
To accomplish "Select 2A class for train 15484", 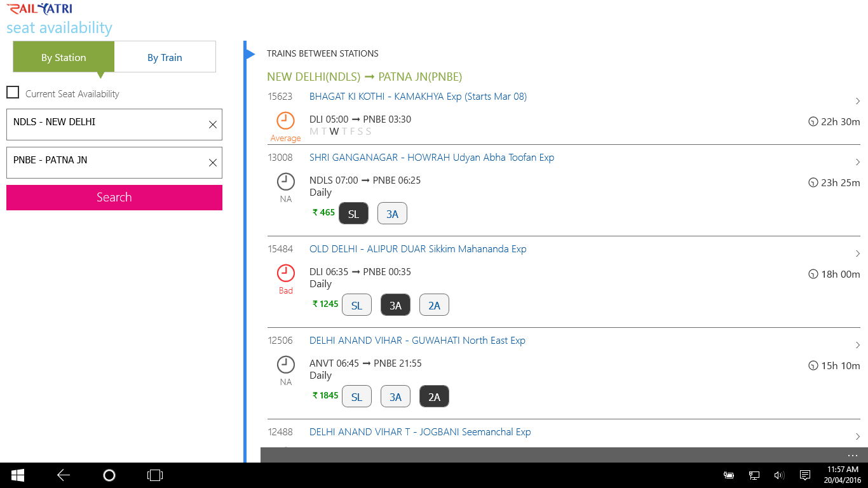I will (x=435, y=305).
